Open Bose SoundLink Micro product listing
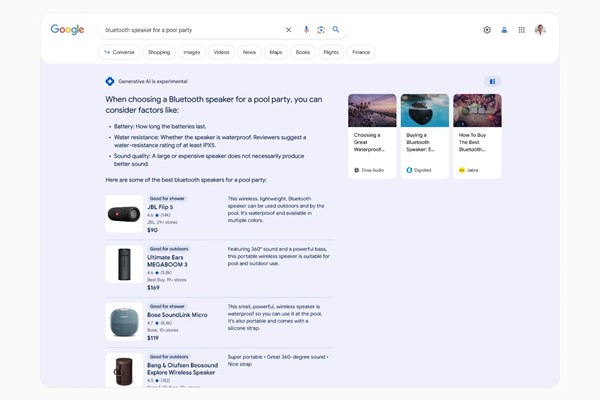This screenshot has width=600, height=400. [x=177, y=316]
